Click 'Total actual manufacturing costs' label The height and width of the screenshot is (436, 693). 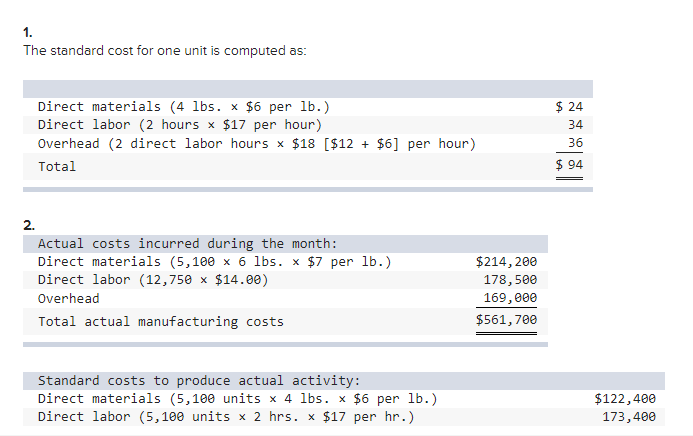(x=161, y=322)
